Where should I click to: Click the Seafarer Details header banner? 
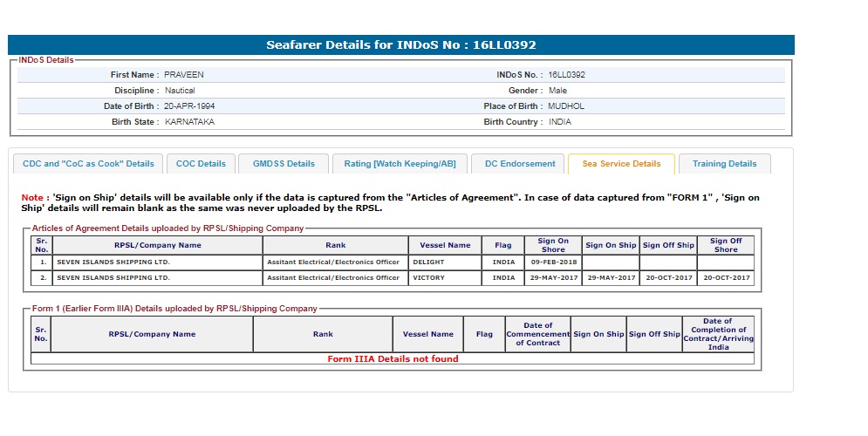click(x=401, y=44)
